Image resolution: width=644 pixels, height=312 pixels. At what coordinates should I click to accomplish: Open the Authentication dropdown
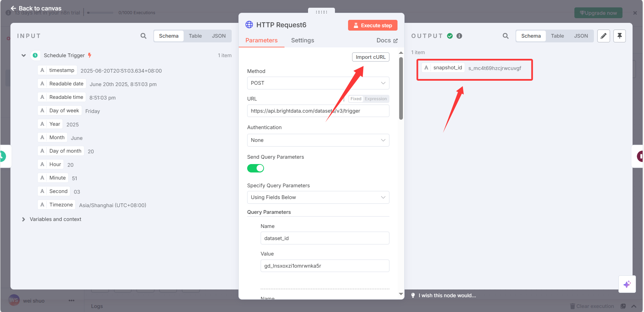point(318,140)
